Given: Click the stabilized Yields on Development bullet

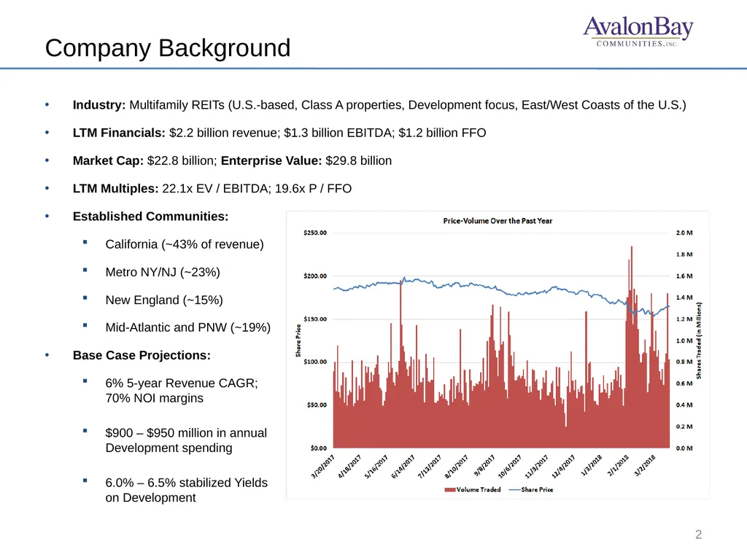Looking at the screenshot, I should click(186, 490).
